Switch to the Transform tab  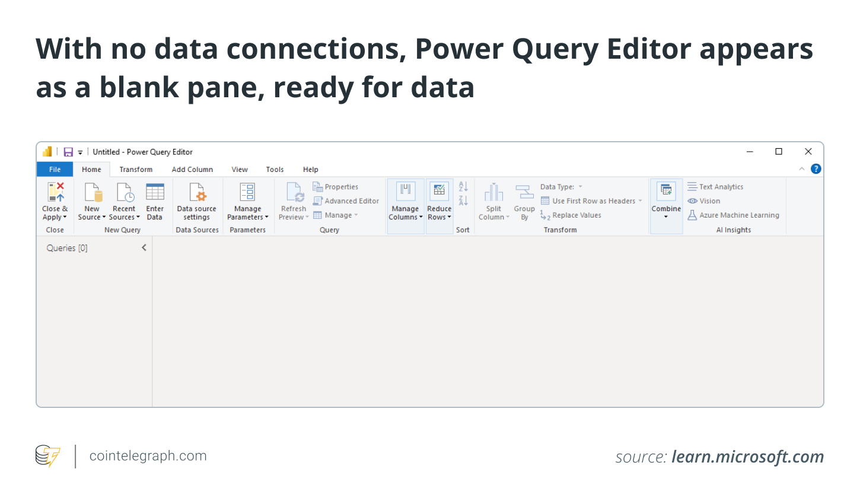coord(136,170)
